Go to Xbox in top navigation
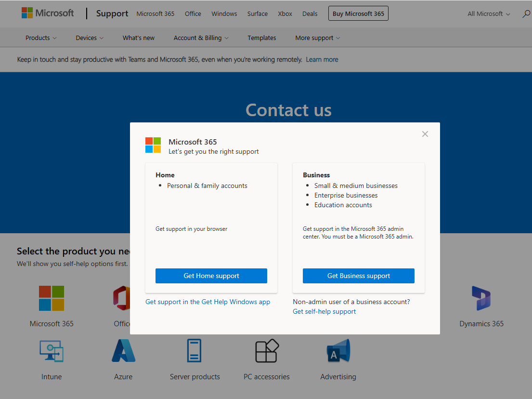Viewport: 532px width, 399px height. (x=285, y=13)
